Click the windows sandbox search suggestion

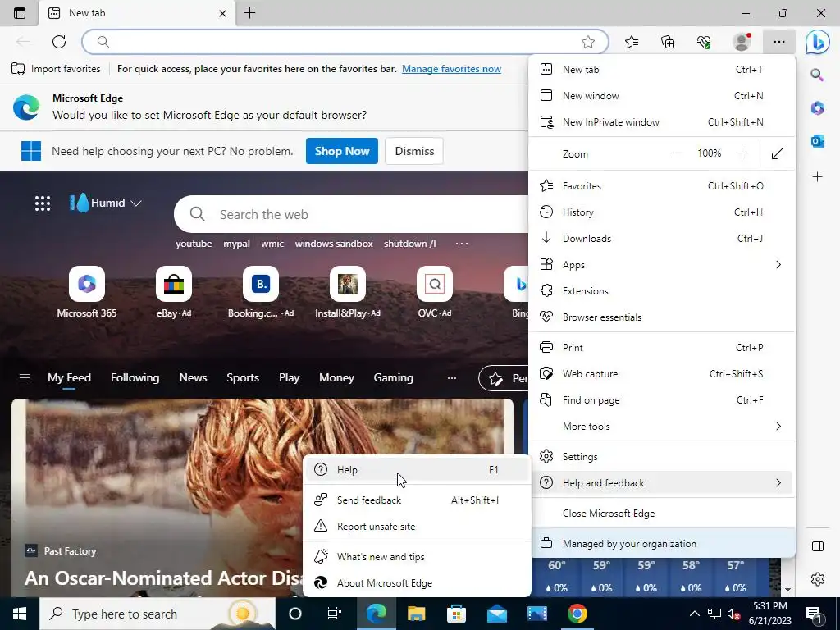pos(334,243)
